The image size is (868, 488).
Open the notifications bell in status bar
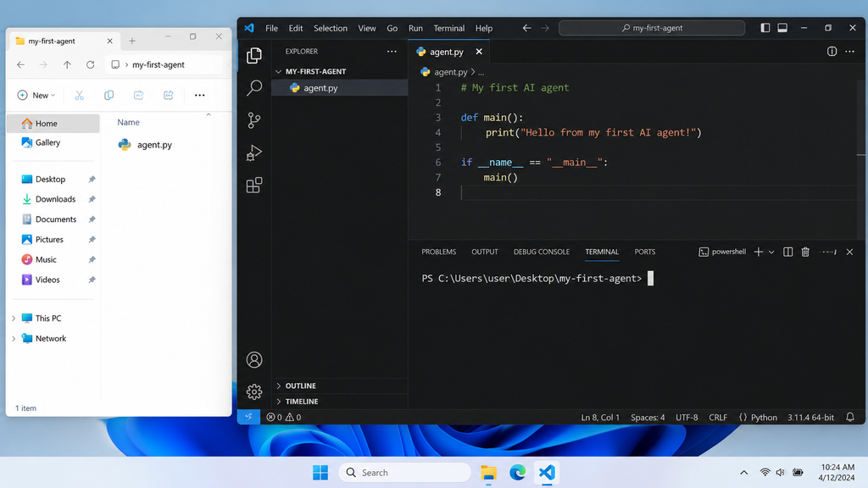pos(849,417)
